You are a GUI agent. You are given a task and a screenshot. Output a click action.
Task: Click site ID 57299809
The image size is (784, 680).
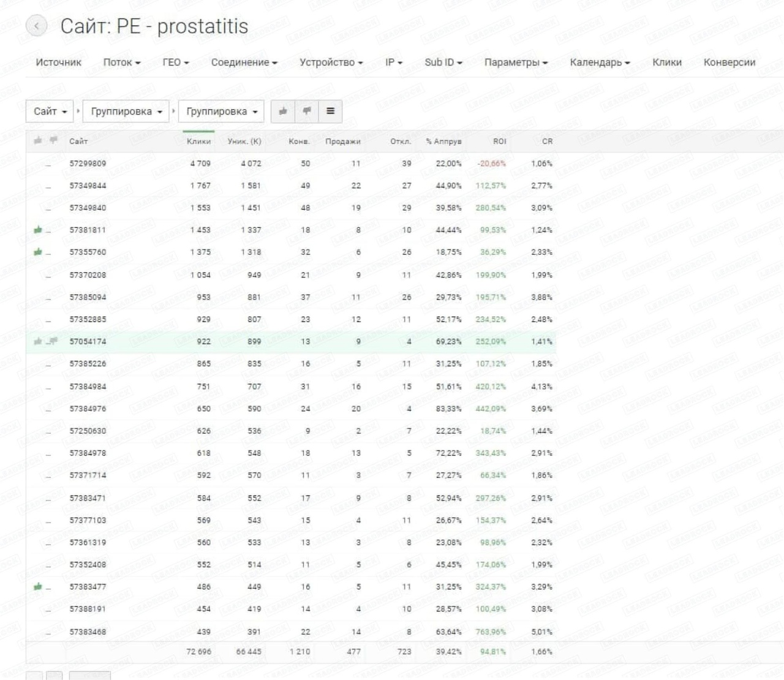(88, 164)
